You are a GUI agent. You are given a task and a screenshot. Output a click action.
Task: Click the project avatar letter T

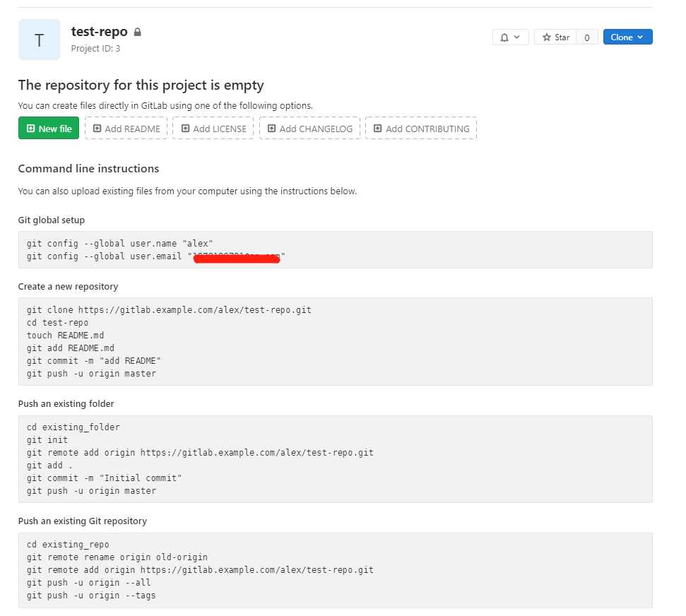click(x=39, y=40)
